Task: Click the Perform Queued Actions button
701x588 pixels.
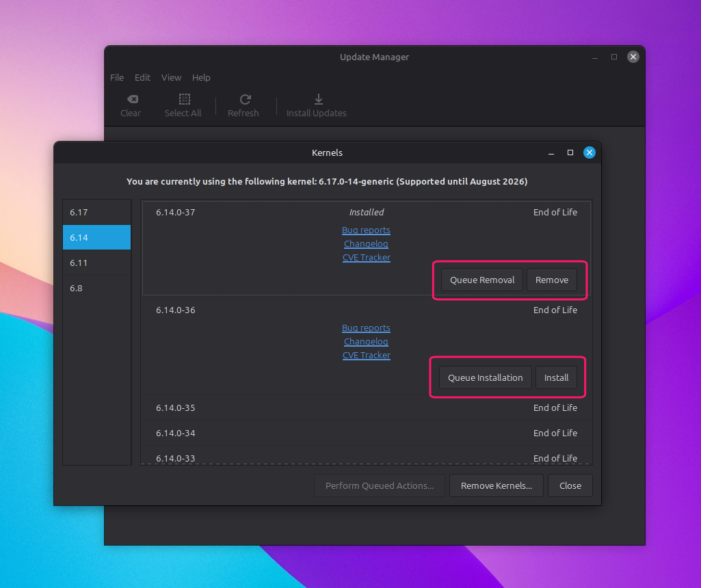Action: pyautogui.click(x=379, y=485)
